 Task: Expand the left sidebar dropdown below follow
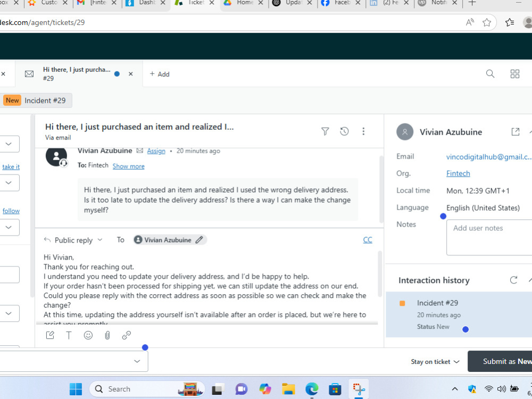pos(9,227)
